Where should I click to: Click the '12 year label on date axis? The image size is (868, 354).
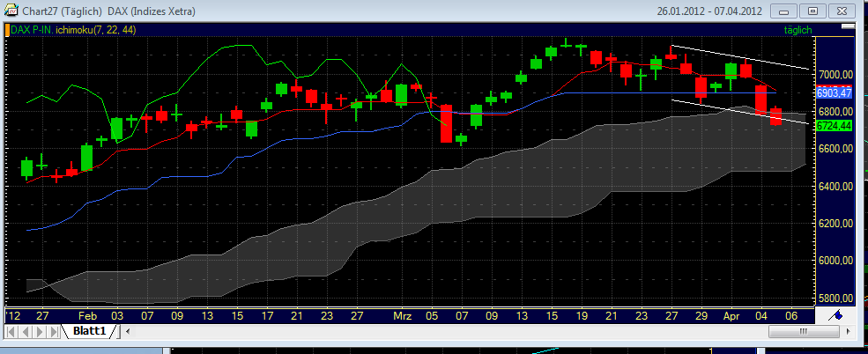coord(12,316)
